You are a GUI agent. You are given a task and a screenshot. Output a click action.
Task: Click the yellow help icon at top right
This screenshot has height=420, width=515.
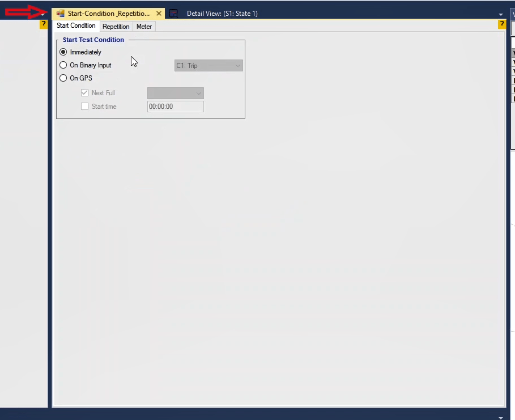click(x=501, y=24)
